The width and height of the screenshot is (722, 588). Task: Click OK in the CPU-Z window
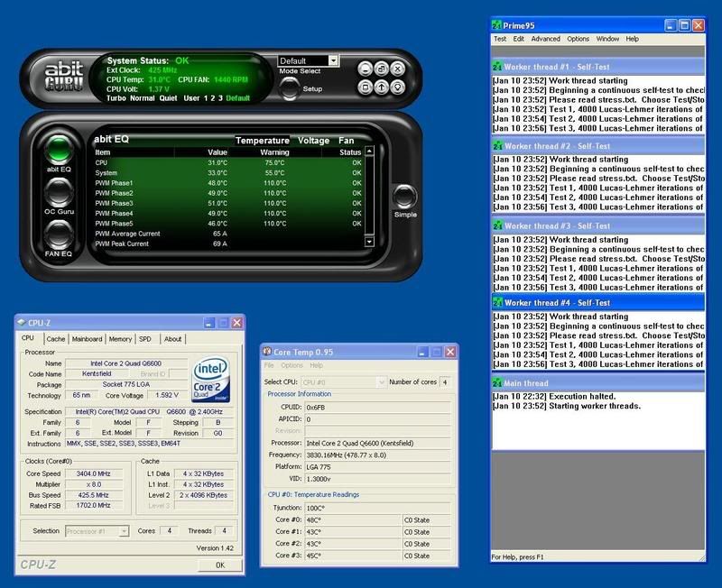[220, 565]
